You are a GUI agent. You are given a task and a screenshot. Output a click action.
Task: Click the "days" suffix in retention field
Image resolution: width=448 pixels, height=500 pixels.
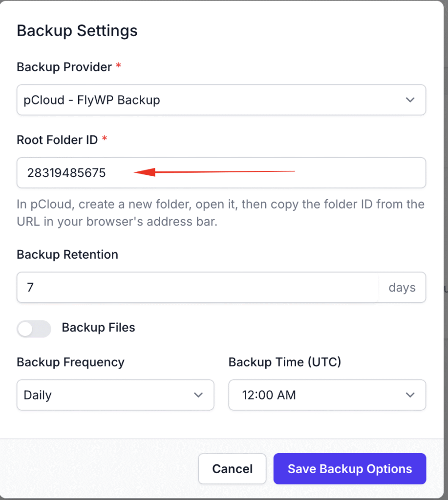[402, 288]
